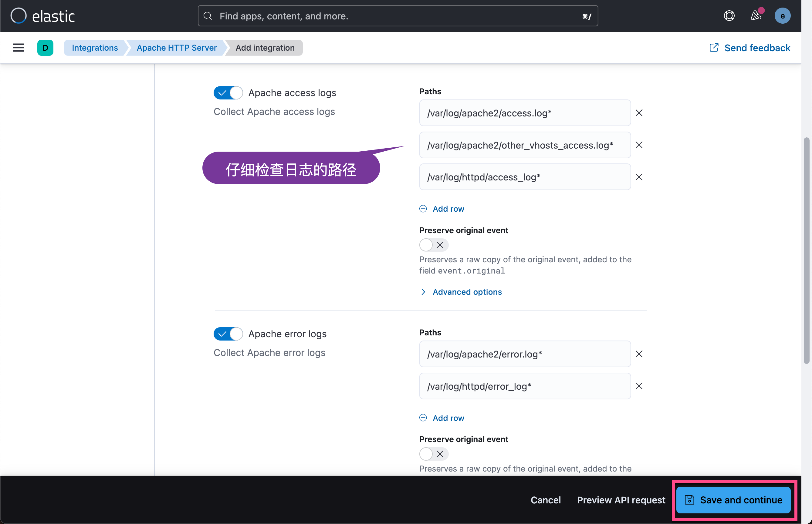
Task: Open the hamburger navigation menu
Action: [x=19, y=48]
